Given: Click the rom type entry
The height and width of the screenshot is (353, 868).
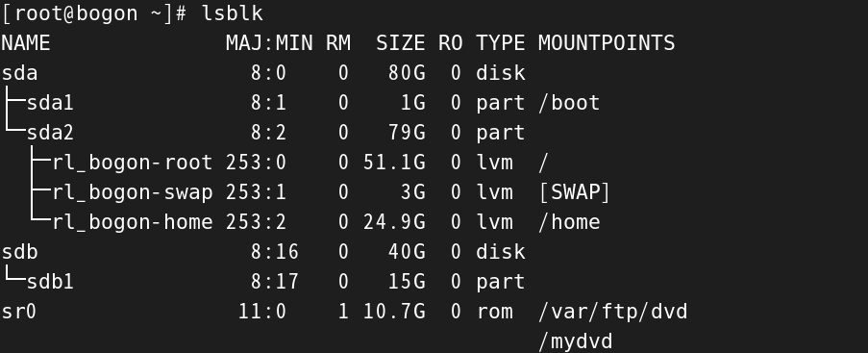Looking at the screenshot, I should (495, 312).
